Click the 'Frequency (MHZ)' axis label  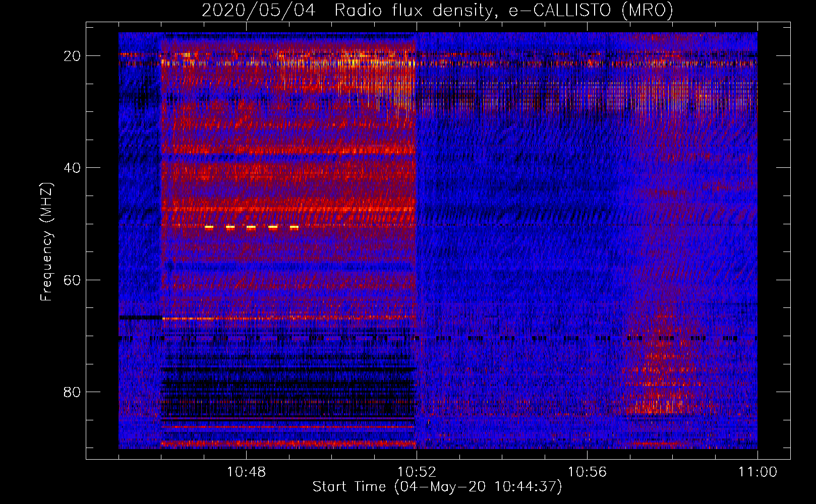click(46, 242)
